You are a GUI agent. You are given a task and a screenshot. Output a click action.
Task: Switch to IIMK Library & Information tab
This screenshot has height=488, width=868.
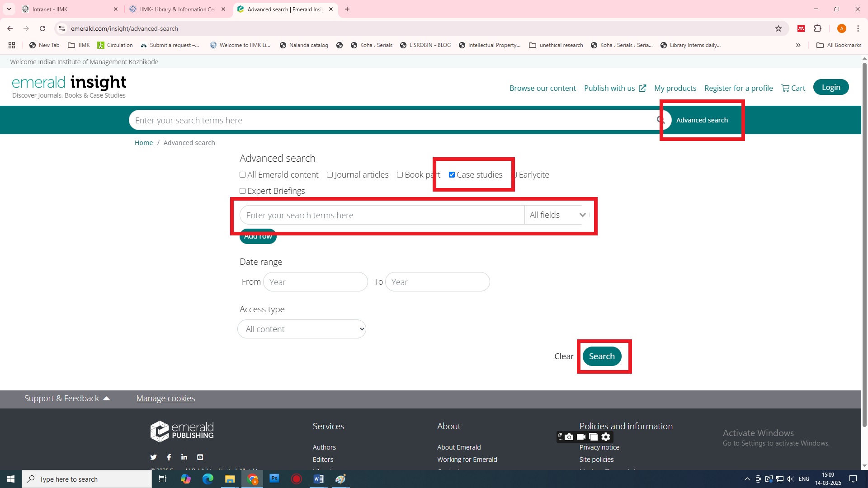pyautogui.click(x=176, y=9)
